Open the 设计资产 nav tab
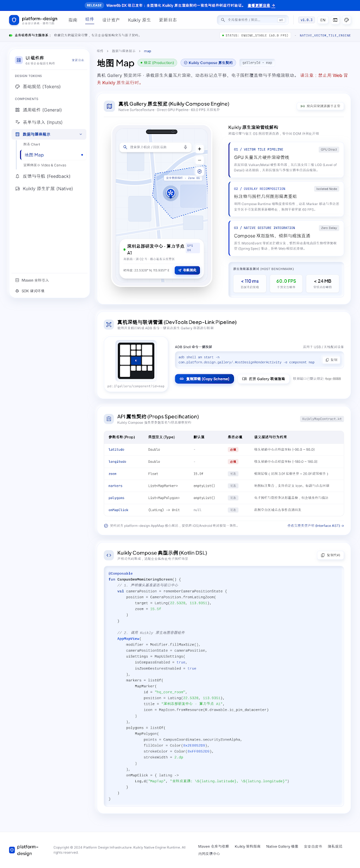This screenshot has height=868, width=360. pyautogui.click(x=111, y=20)
